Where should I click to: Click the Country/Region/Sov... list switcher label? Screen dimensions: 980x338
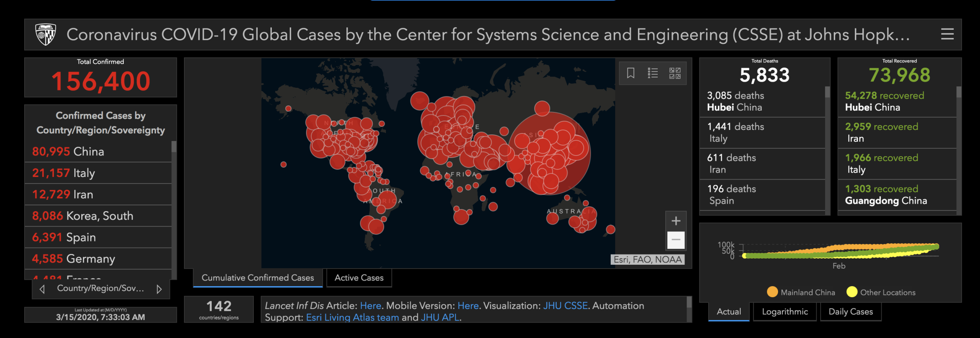click(101, 288)
